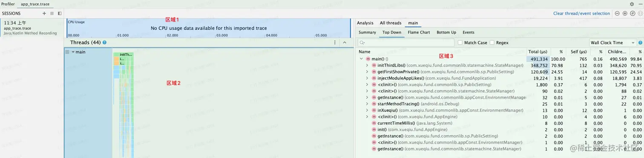Collapse the main thread track
Screen dimensions: 644x158
click(x=73, y=52)
